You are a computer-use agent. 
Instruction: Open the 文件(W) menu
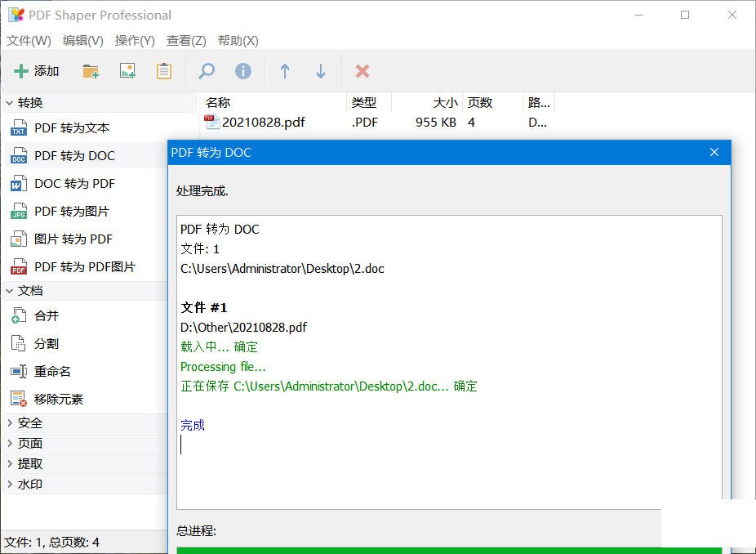click(29, 41)
